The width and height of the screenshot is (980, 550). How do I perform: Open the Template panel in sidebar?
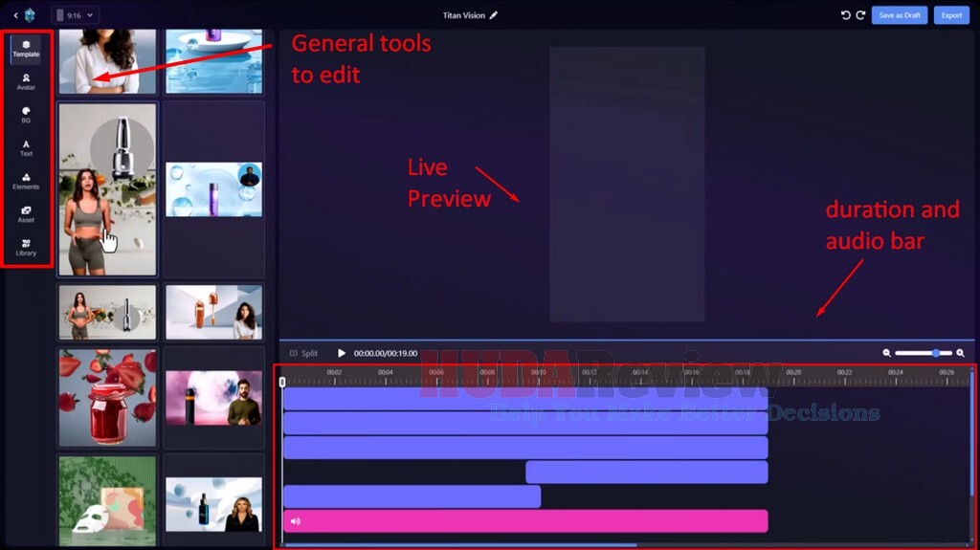coord(26,49)
